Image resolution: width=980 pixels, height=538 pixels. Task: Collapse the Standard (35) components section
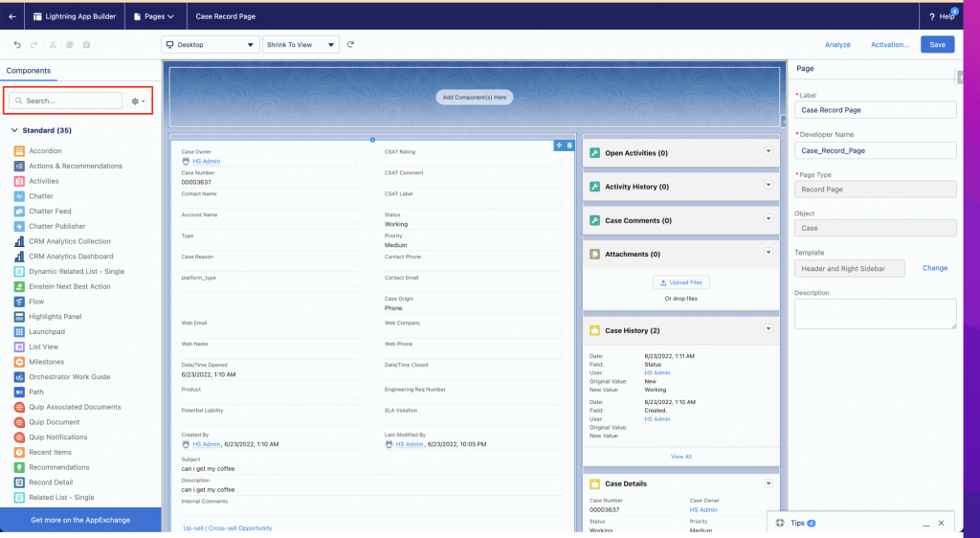coord(15,130)
